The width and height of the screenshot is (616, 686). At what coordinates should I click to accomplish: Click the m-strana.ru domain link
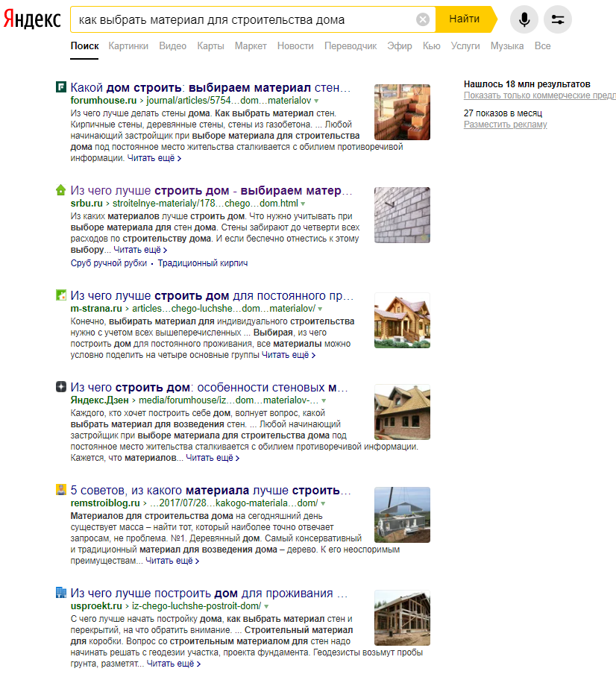coord(96,308)
